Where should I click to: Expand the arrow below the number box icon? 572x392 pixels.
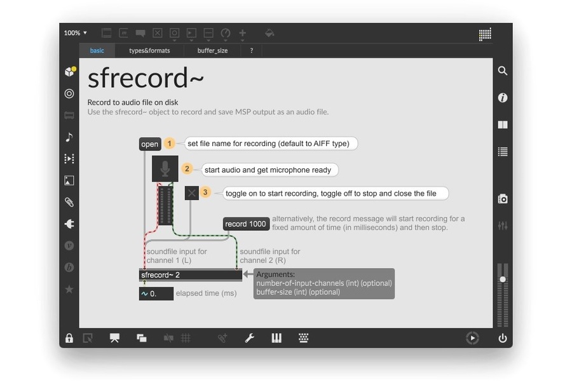point(191,41)
